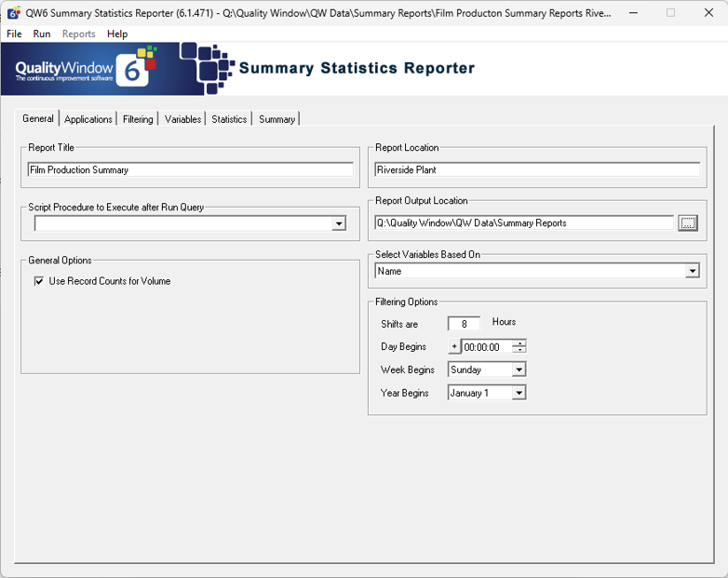Open the Run menu
This screenshot has width=728, height=578.
pos(41,34)
